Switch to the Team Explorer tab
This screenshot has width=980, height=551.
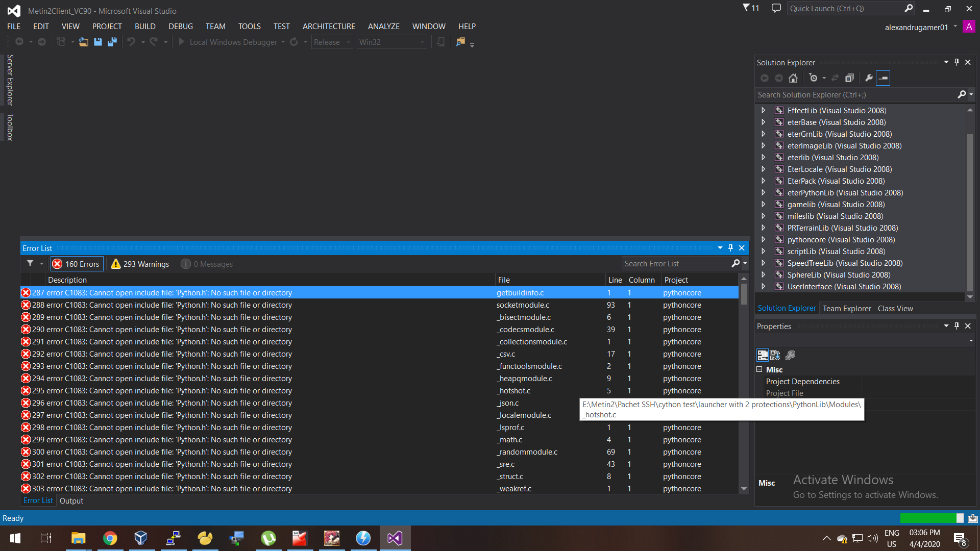coord(847,308)
